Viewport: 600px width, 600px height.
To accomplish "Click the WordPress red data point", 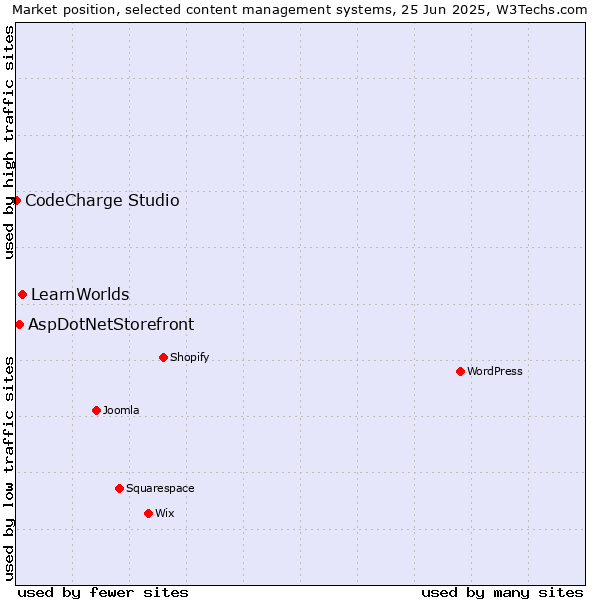I will coord(460,371).
